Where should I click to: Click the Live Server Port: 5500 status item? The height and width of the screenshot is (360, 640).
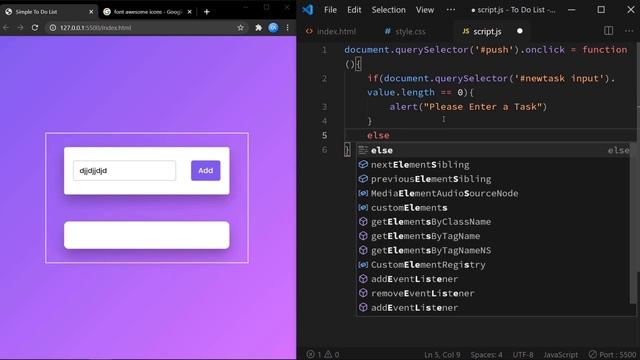(613, 355)
